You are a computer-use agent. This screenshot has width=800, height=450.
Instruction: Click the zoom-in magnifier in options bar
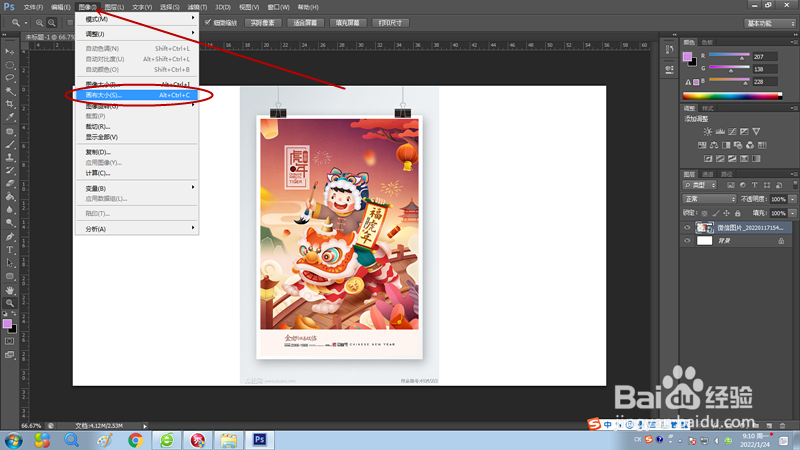point(39,23)
